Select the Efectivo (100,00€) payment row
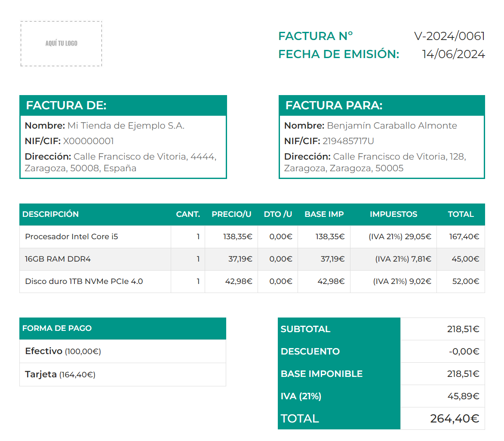Image resolution: width=504 pixels, height=441 pixels. pyautogui.click(x=63, y=351)
